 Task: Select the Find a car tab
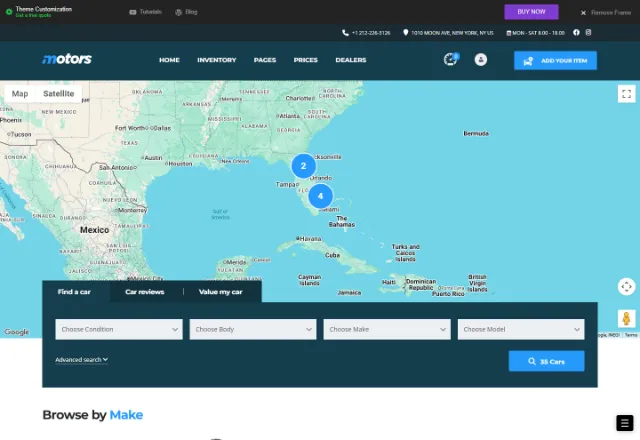coord(76,291)
